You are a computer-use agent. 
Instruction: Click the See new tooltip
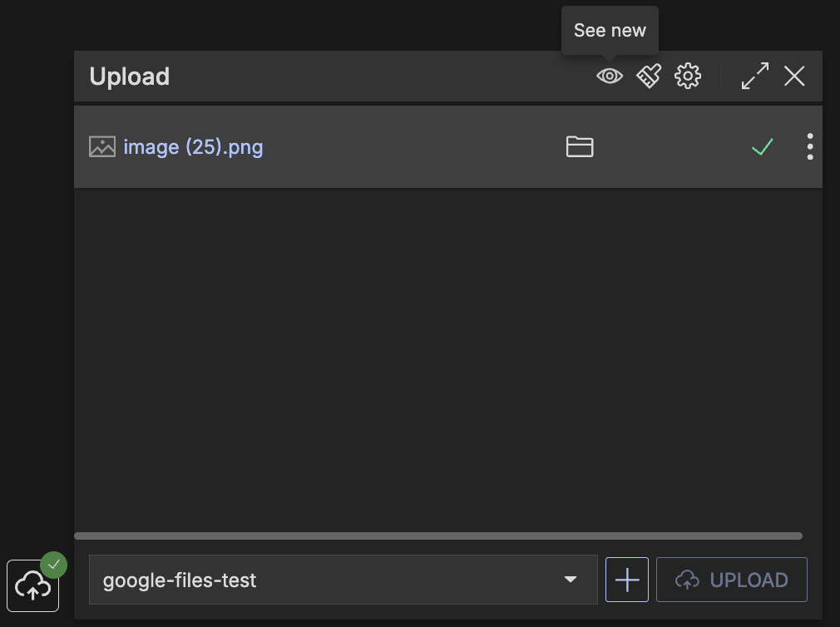point(610,31)
